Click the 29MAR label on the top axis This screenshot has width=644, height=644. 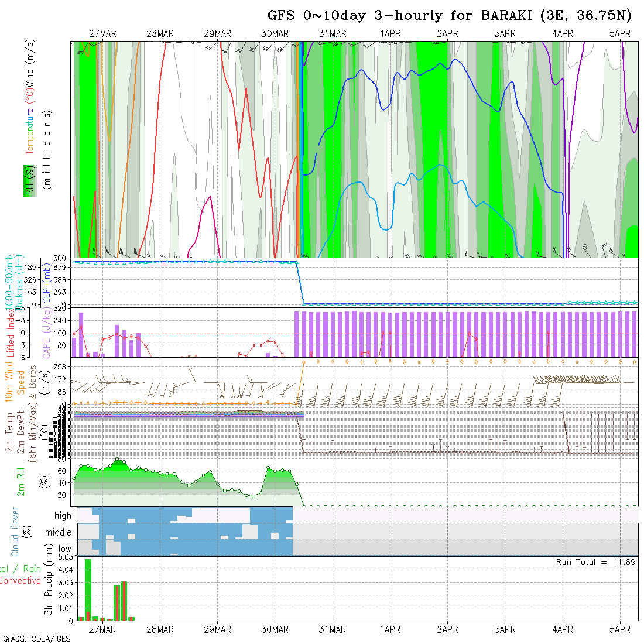(x=218, y=34)
